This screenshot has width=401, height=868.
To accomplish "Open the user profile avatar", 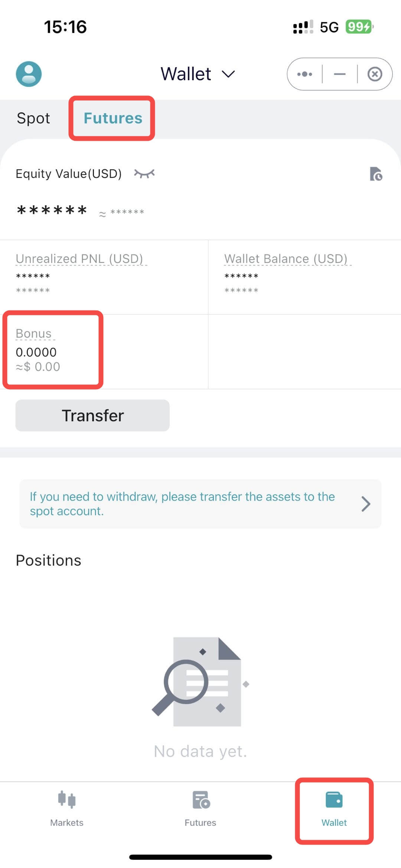I will point(29,74).
